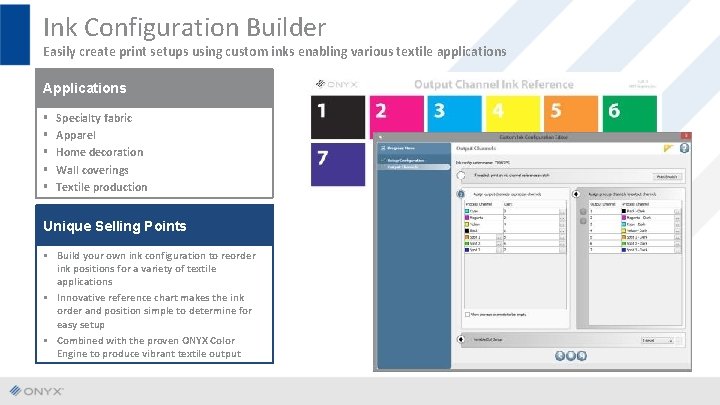Screen dimensions: 720x405
Task: Click the middle round navigation button
Action: (x=571, y=355)
